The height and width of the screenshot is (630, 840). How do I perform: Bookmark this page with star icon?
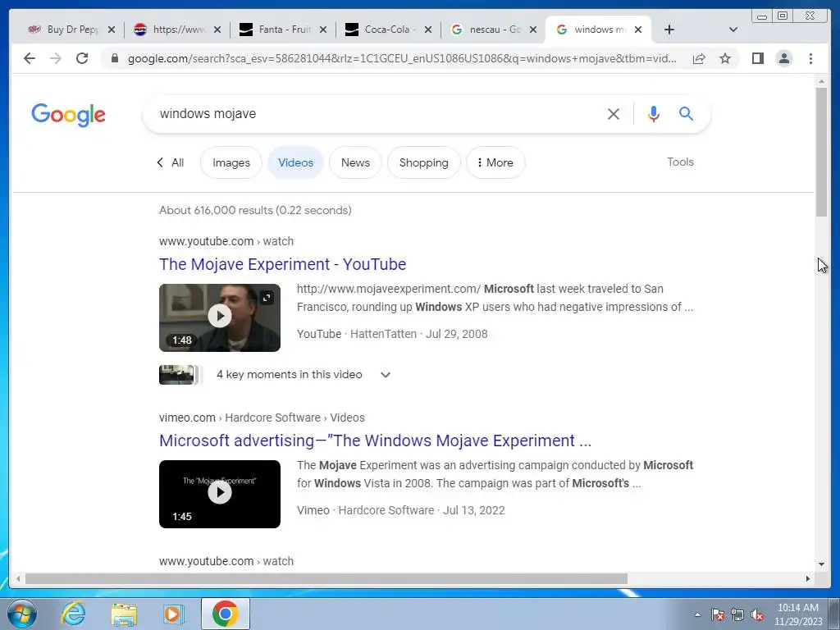pos(725,58)
